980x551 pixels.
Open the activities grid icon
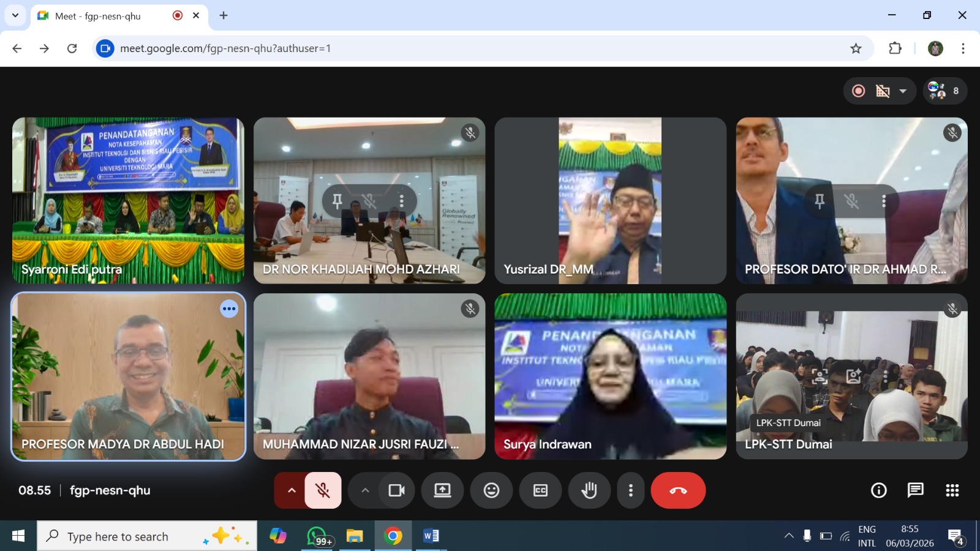coord(952,490)
